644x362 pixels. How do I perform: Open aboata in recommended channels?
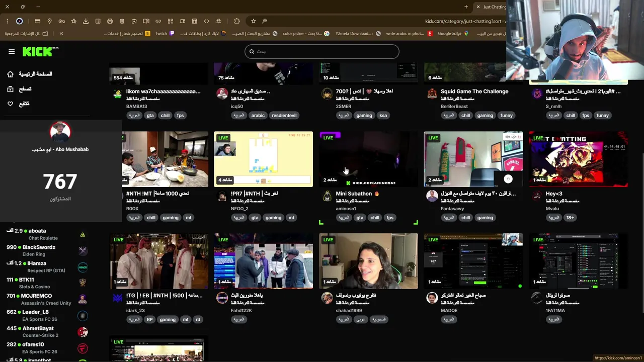pyautogui.click(x=46, y=234)
